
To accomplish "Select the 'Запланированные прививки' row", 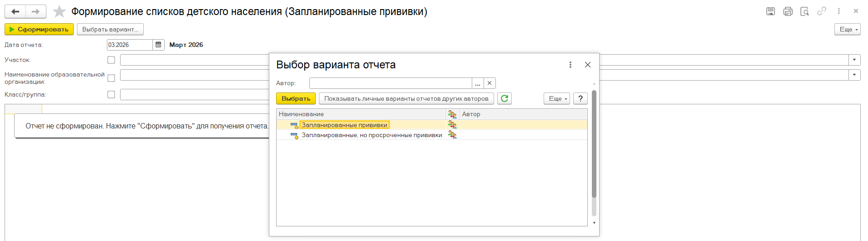I will (344, 125).
